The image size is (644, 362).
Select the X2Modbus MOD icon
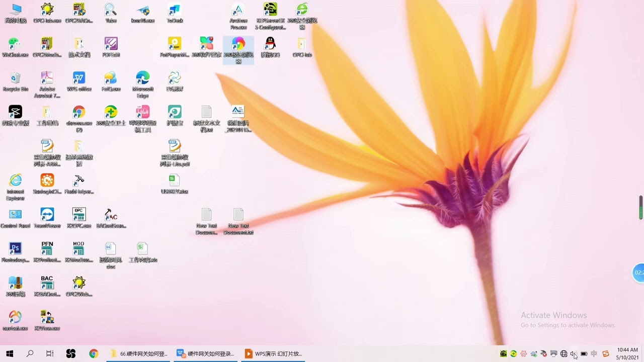79,252
